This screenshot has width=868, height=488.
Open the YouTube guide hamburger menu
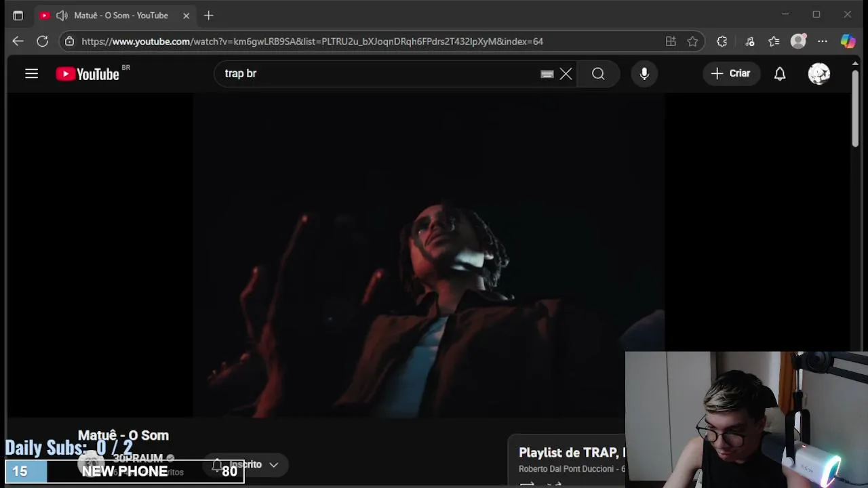coord(31,73)
